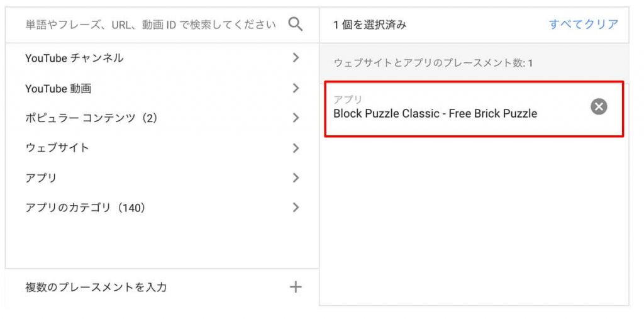Open アプリのカテゴリ(140)row
644x319 pixels.
[162, 208]
